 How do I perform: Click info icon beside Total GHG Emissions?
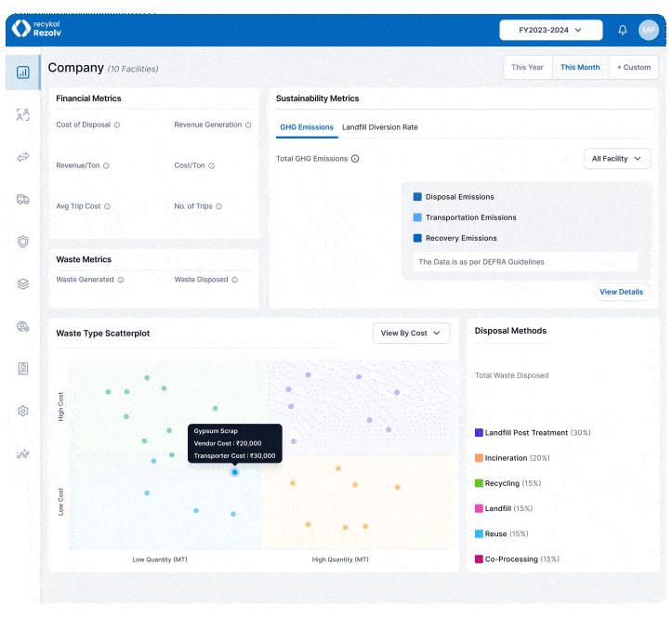pos(355,159)
